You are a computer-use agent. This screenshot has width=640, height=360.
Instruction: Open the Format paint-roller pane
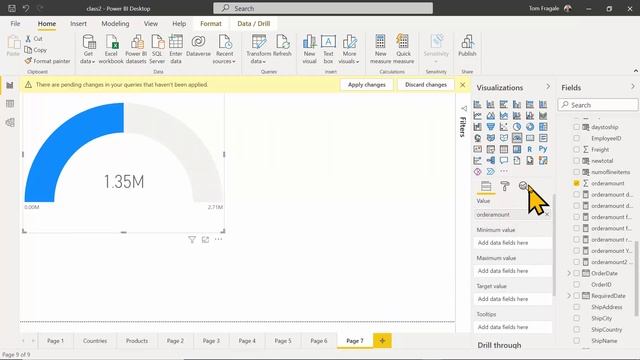[505, 186]
